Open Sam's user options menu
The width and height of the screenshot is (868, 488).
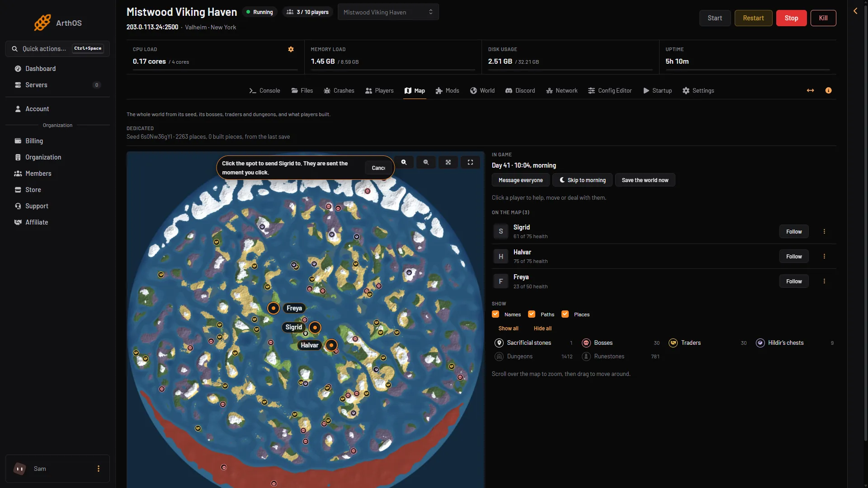click(x=99, y=469)
